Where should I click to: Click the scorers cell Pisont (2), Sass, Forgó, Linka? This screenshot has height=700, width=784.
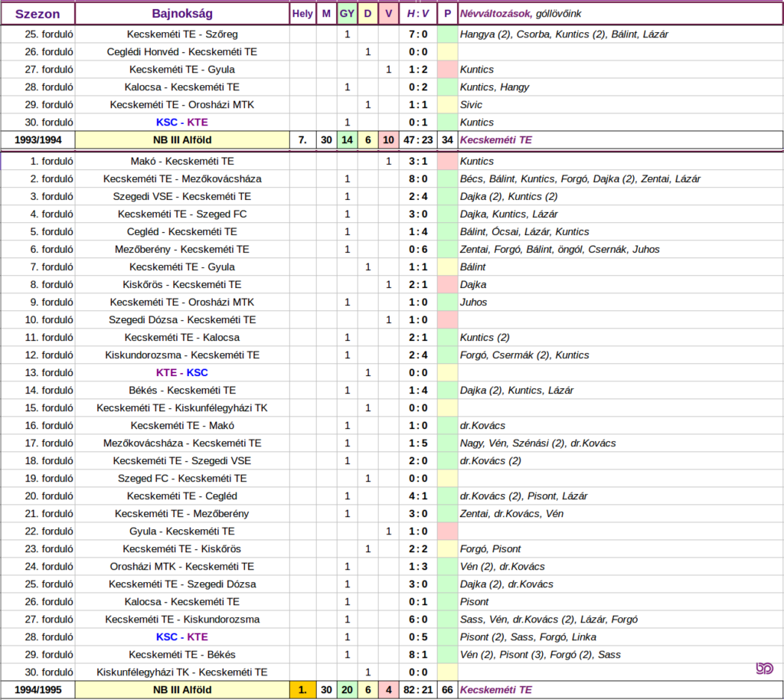(x=620, y=637)
